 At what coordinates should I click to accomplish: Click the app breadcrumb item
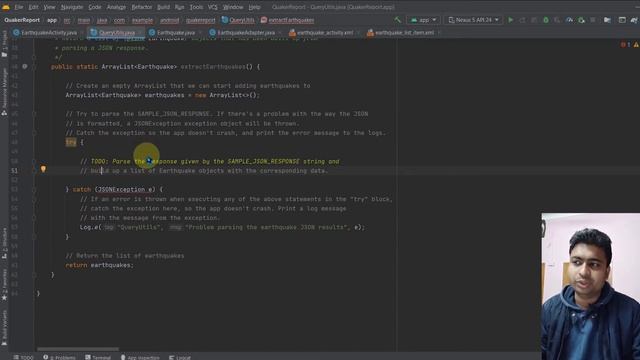pos(52,20)
